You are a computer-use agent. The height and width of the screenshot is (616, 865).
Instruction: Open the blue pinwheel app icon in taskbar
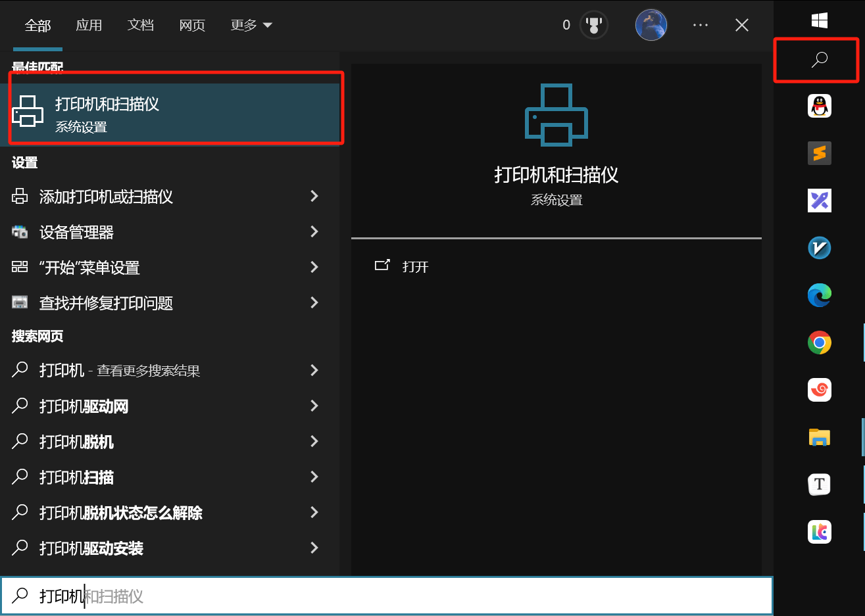(x=819, y=201)
